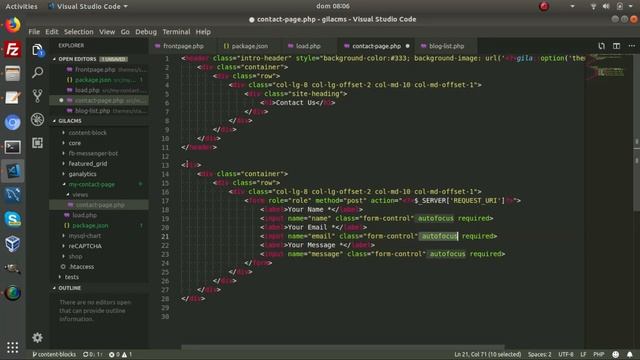Screen dimensions: 640x360
Task: Expand the content-block folder
Action: coord(87,133)
